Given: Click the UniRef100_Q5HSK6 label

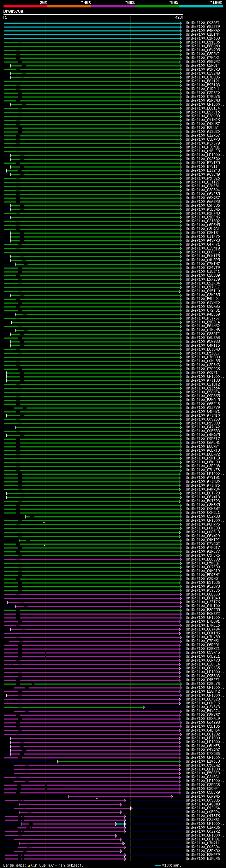Looking at the screenshot, I should coord(203,556).
